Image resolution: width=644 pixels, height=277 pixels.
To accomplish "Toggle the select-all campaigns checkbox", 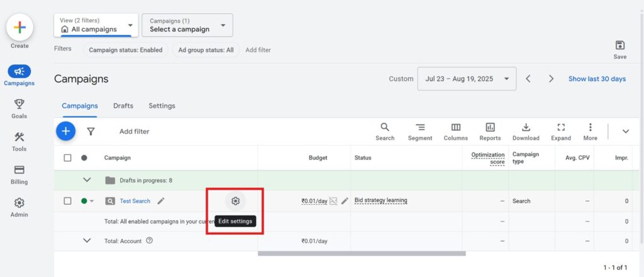I will pos(67,158).
